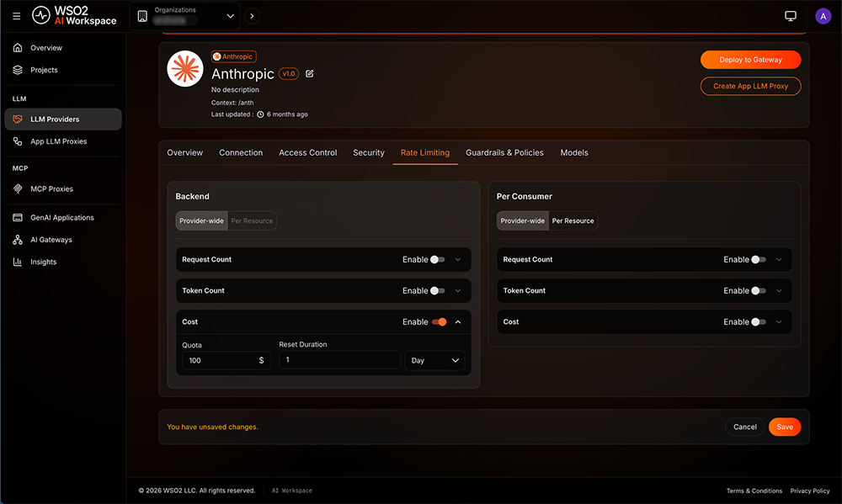Click the Insights chart icon
This screenshot has height=504, width=842.
point(18,262)
